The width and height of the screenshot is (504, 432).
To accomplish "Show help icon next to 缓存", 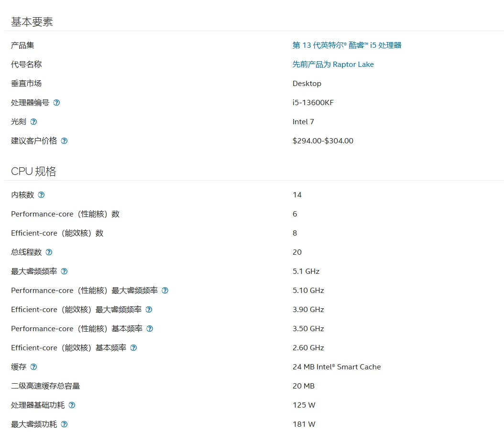I will (33, 367).
